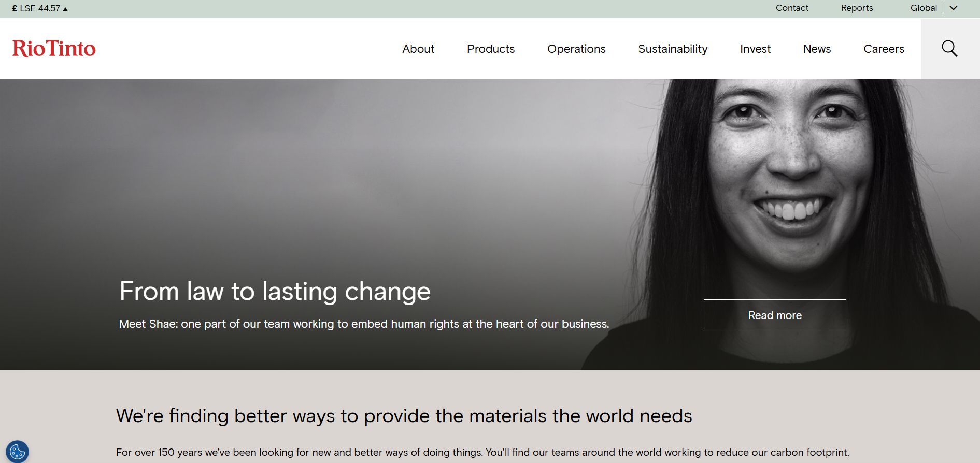
Task: Open the Products menu
Action: click(x=491, y=49)
